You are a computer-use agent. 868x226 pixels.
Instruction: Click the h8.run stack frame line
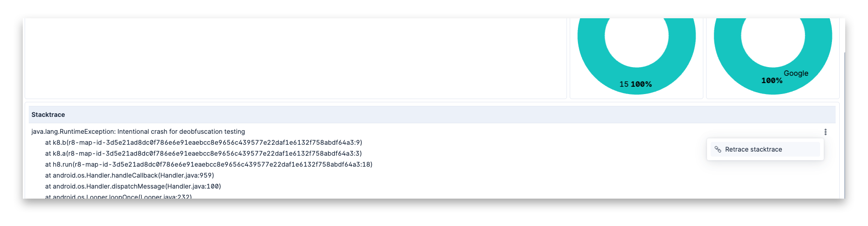click(209, 164)
